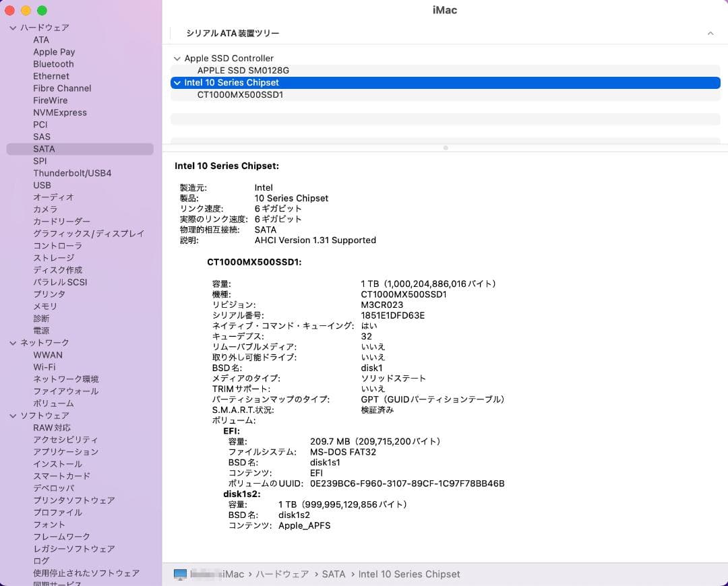
Task: Open the ファイアウォール entry
Action: (66, 391)
